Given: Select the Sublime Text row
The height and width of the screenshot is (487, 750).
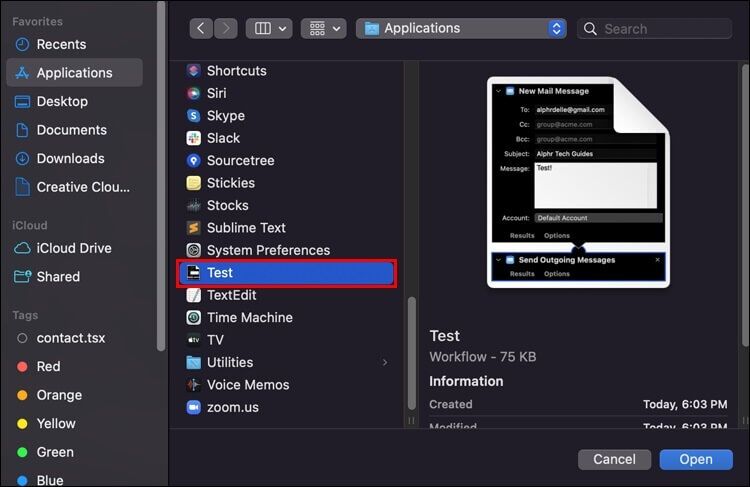Looking at the screenshot, I should point(287,228).
